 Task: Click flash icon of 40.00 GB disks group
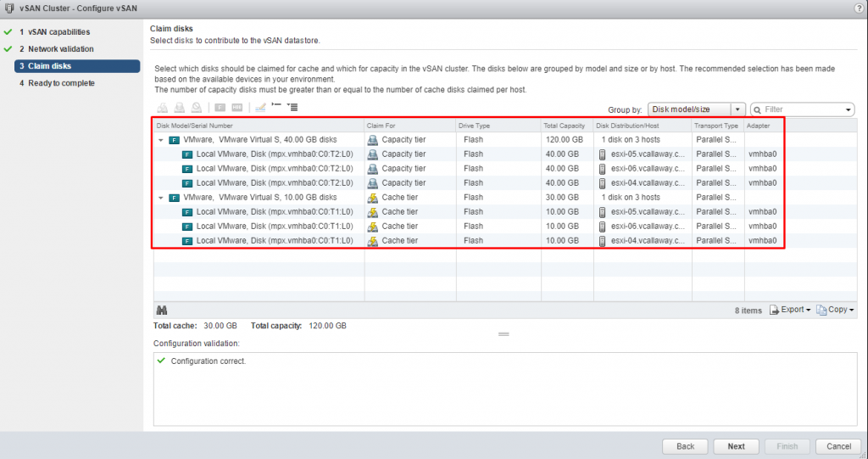coord(174,140)
